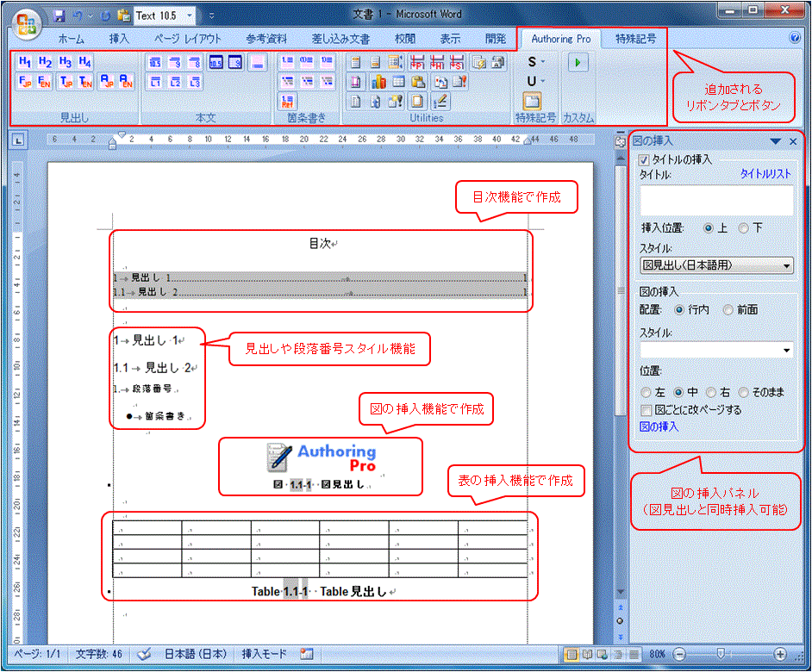This screenshot has width=812, height=672.
Task: Enable 図ごとに改ページする checkbox
Action: coord(646,410)
